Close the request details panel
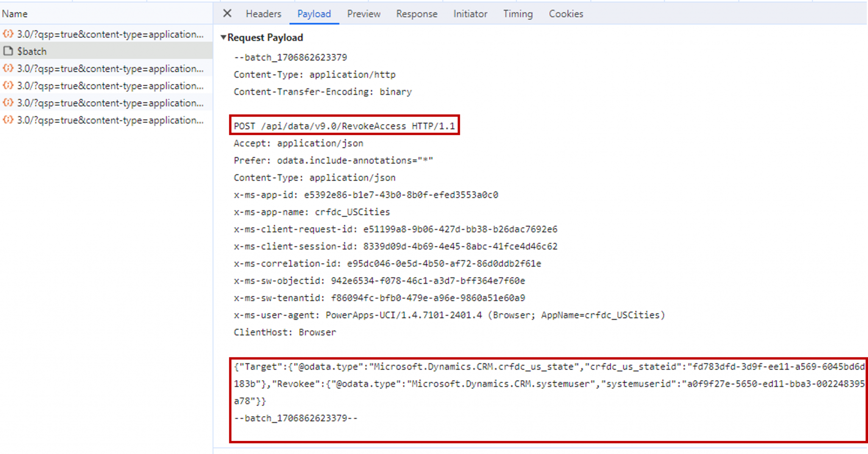Screen dimensions: 868x454 pyautogui.click(x=227, y=14)
